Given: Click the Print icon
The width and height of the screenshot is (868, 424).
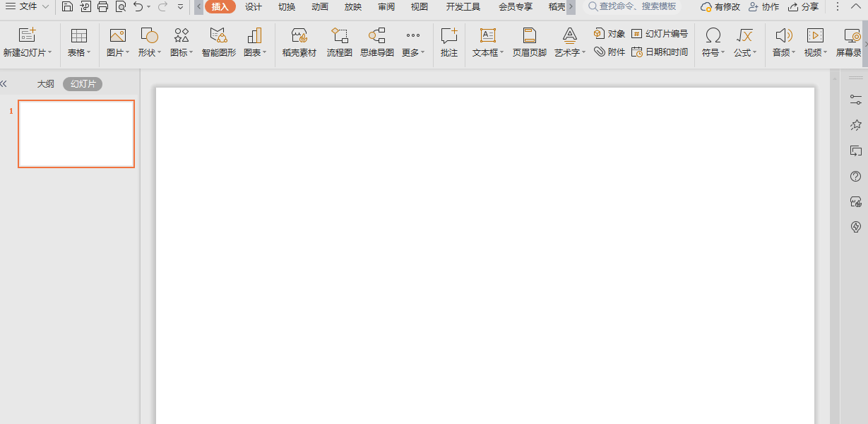Looking at the screenshot, I should pyautogui.click(x=103, y=7).
